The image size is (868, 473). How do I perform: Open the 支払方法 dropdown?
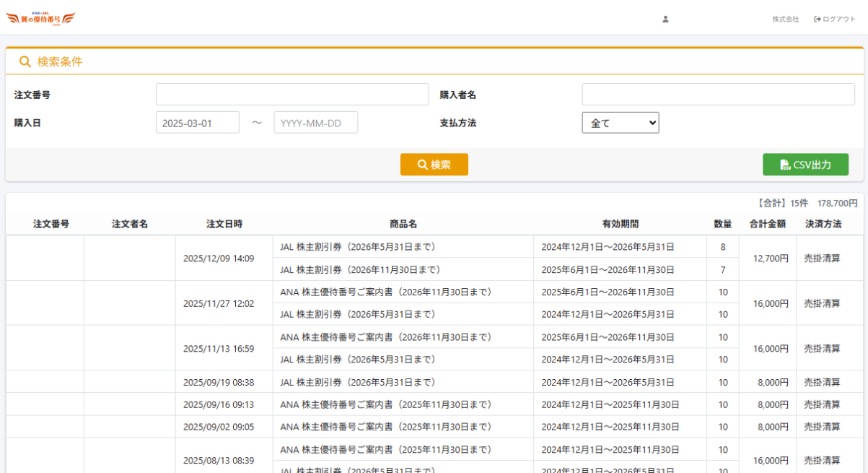pyautogui.click(x=620, y=123)
